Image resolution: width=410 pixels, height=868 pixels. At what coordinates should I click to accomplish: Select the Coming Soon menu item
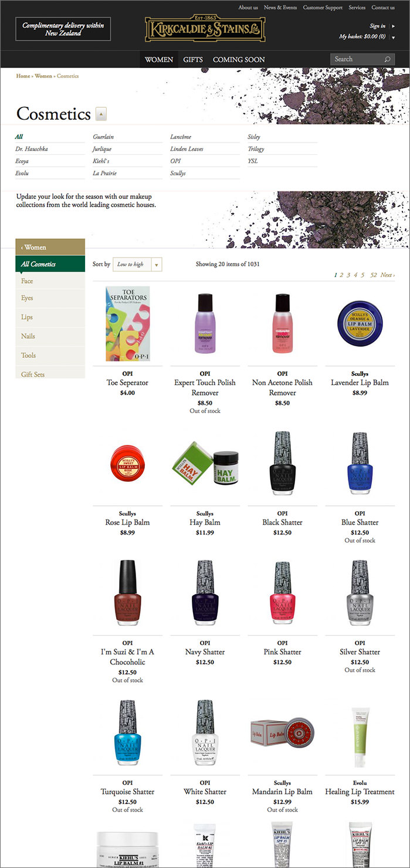(239, 59)
